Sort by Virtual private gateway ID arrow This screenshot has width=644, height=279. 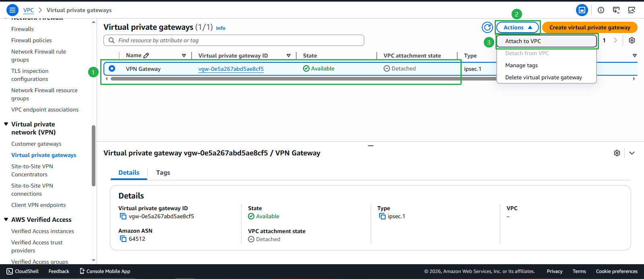pyautogui.click(x=289, y=56)
